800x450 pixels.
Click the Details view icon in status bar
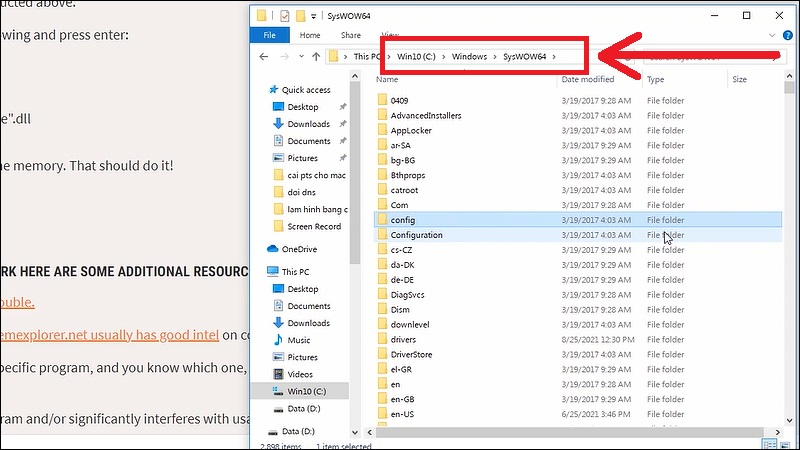[769, 444]
